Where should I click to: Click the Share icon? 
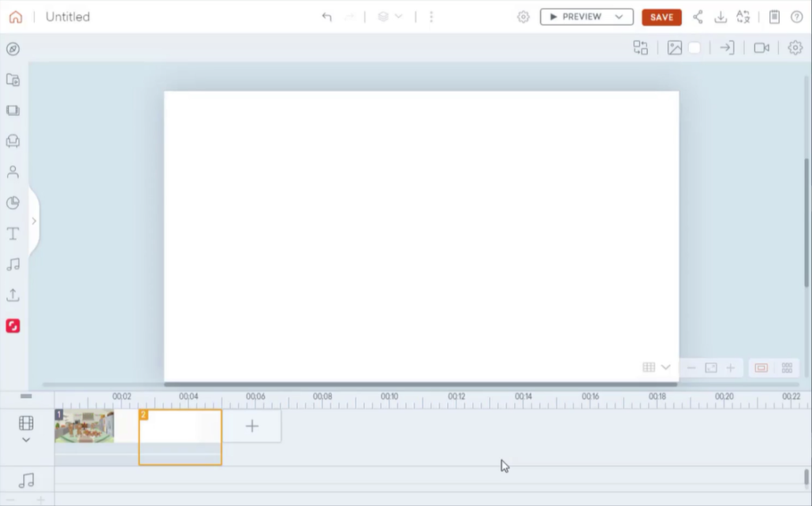(698, 17)
